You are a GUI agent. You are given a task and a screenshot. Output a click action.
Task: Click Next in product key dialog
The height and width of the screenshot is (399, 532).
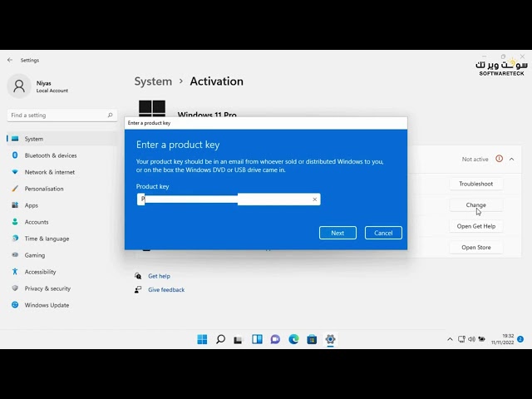click(337, 233)
